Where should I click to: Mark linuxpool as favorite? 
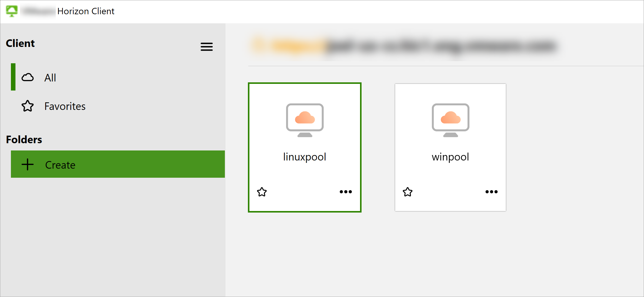[x=262, y=192]
